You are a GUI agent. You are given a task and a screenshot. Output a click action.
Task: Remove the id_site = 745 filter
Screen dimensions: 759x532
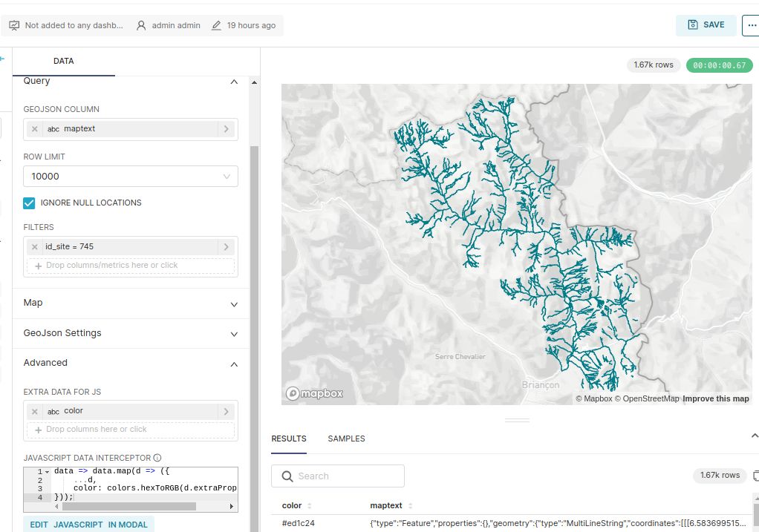34,246
